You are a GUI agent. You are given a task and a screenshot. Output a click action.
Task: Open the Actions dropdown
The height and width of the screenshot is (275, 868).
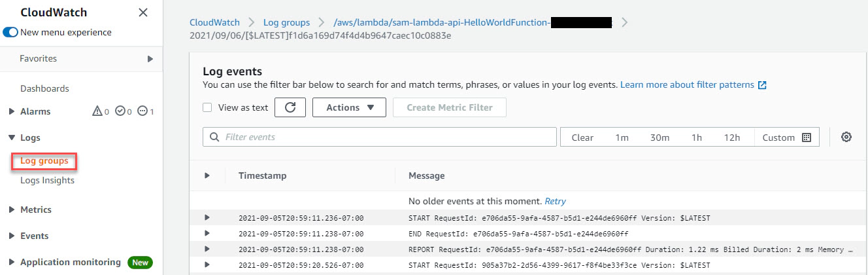349,107
